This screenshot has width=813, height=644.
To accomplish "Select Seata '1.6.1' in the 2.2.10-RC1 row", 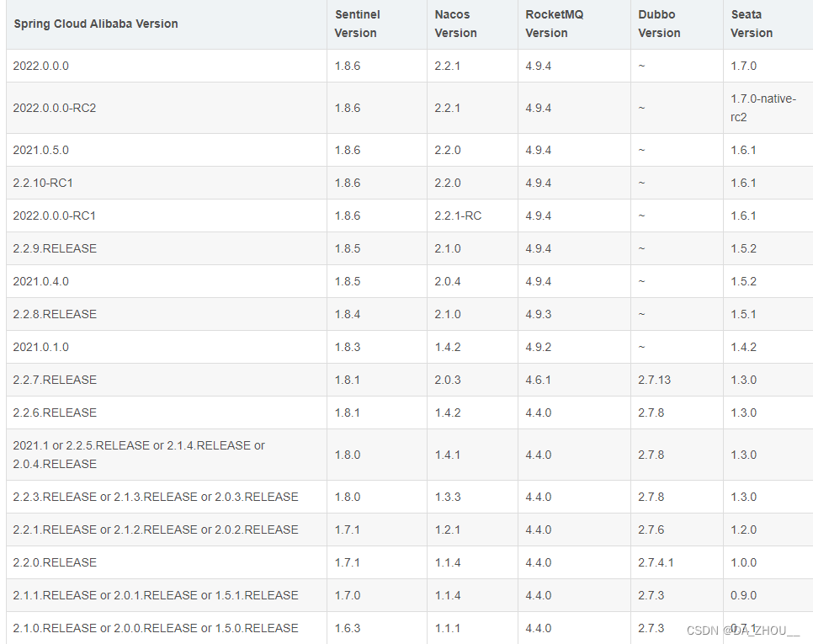I will pos(743,183).
